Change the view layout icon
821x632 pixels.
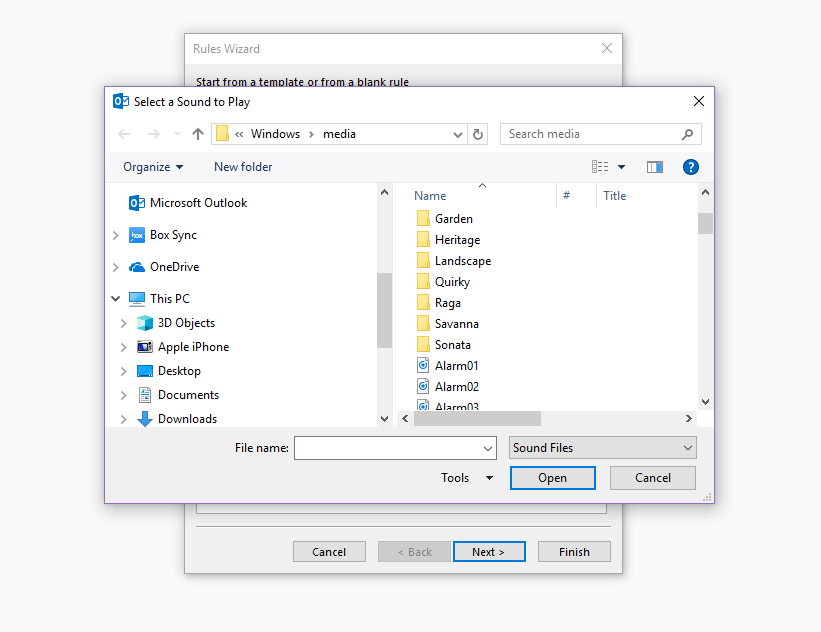point(600,167)
